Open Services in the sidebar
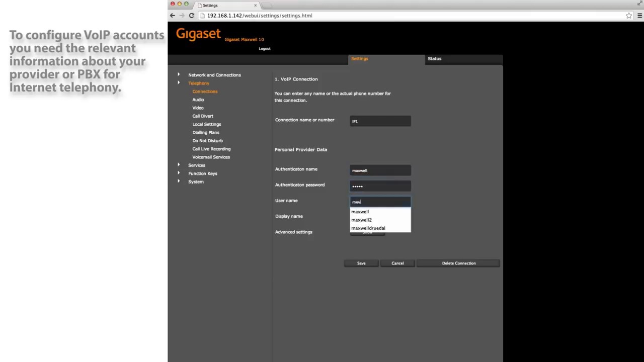The height and width of the screenshot is (362, 644). [197, 165]
